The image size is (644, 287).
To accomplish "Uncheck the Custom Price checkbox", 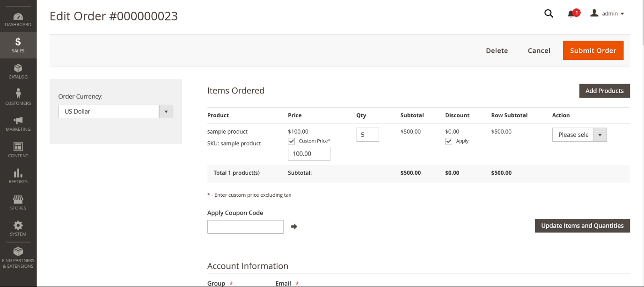I will pyautogui.click(x=292, y=141).
